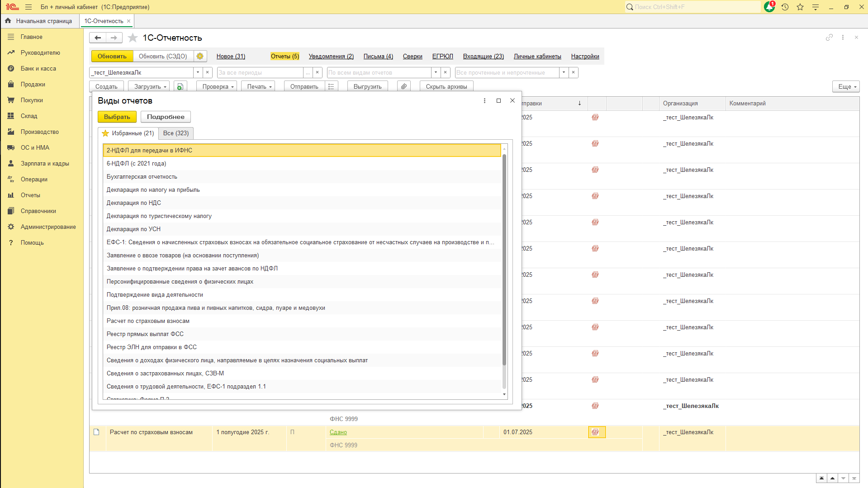Click the Подробнее button
This screenshot has width=868, height=488.
166,117
